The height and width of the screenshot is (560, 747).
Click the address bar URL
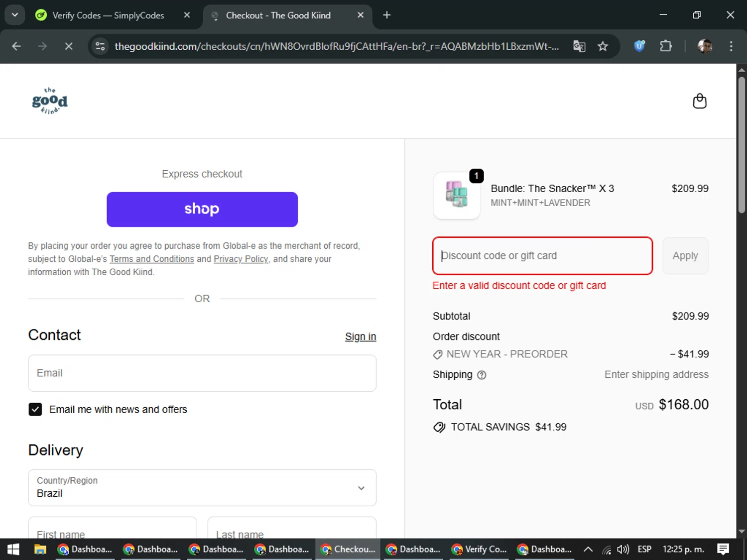click(x=337, y=46)
